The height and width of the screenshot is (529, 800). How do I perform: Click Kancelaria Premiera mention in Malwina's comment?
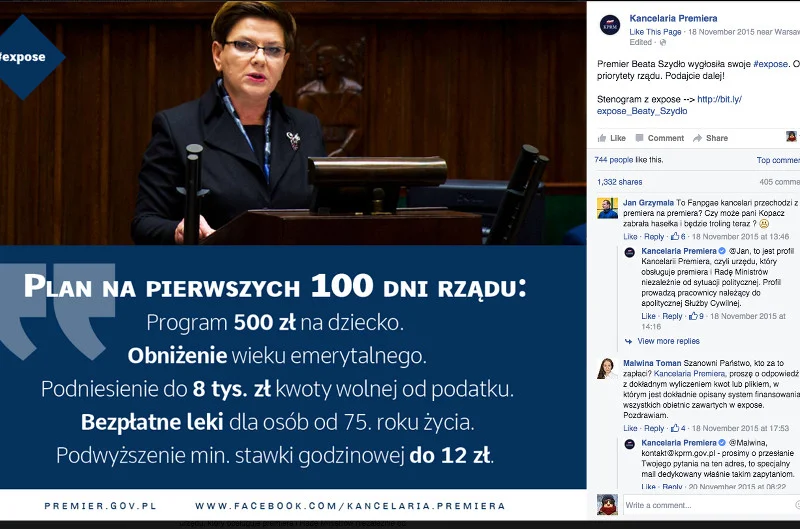pos(689,374)
